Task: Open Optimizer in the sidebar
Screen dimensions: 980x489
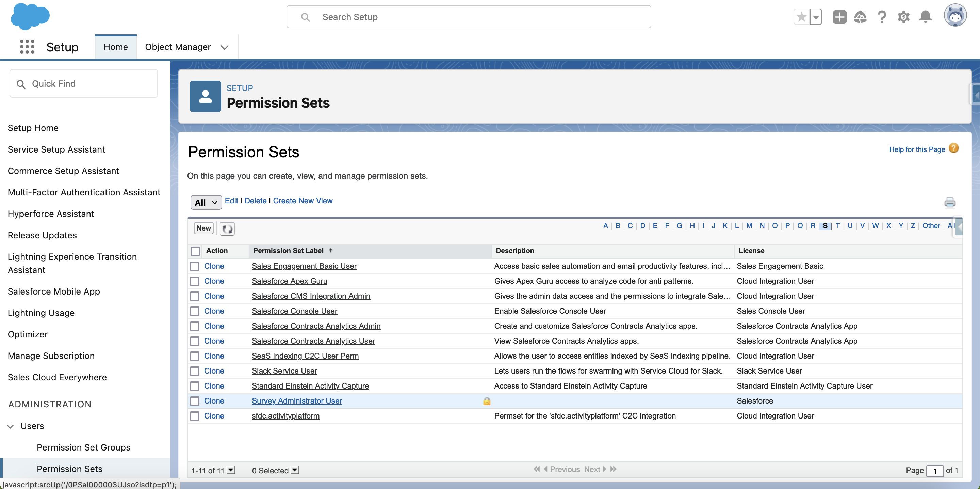Action: pos(28,334)
